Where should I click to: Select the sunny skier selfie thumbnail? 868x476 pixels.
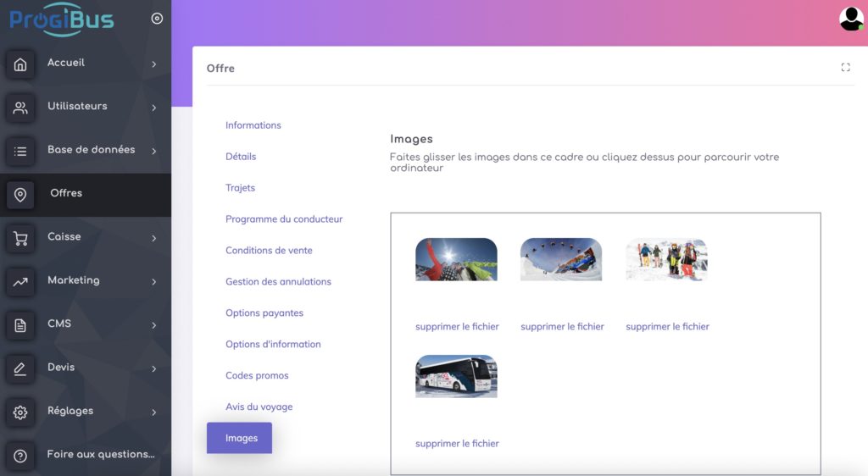pyautogui.click(x=457, y=259)
